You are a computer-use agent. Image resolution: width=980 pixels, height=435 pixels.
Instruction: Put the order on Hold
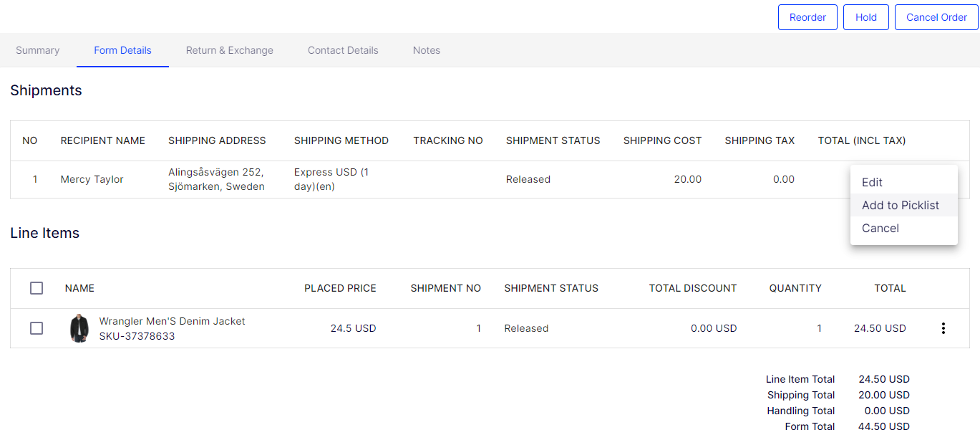[x=865, y=17]
